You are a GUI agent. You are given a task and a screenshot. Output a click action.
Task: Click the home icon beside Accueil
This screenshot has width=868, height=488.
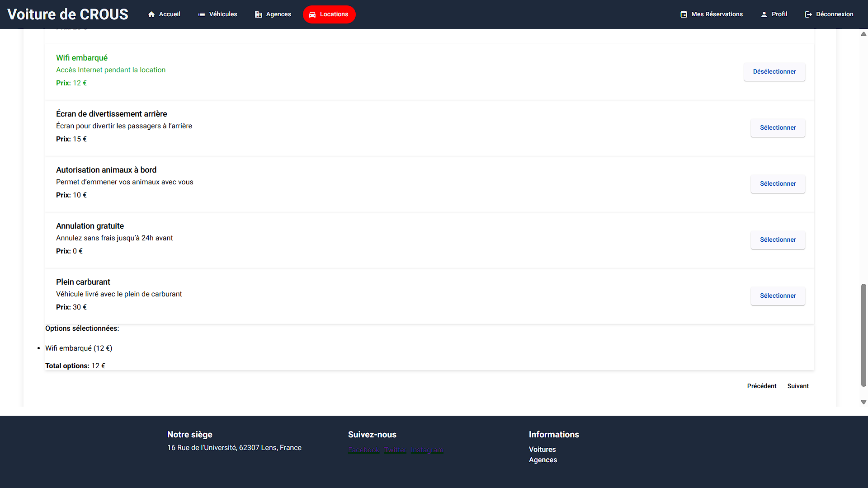[151, 14]
